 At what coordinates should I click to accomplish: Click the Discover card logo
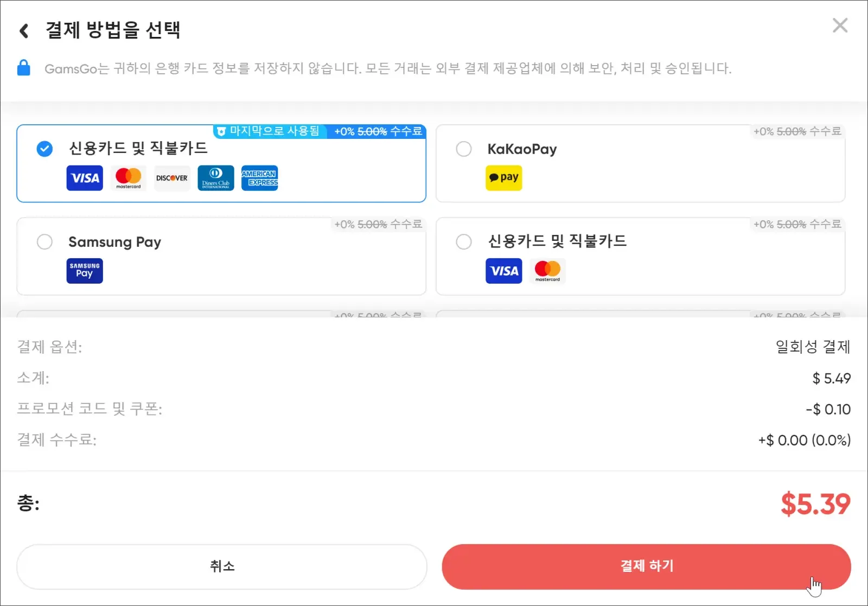click(172, 178)
